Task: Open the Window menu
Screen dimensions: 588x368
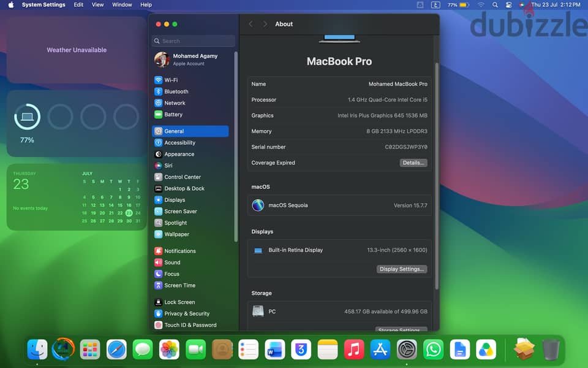Action: point(122,5)
